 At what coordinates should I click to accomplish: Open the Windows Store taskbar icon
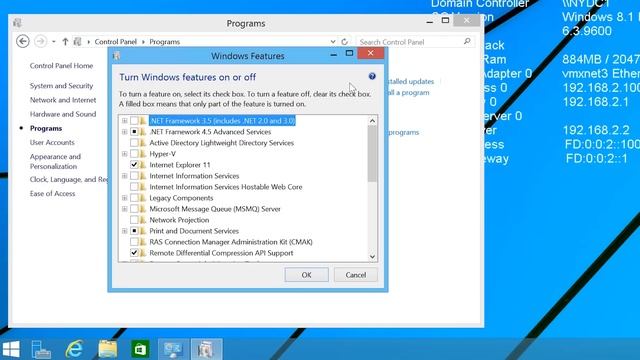point(140,349)
